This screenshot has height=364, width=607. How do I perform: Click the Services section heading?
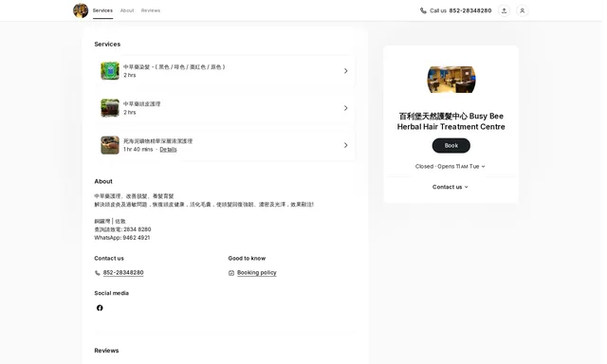107,45
